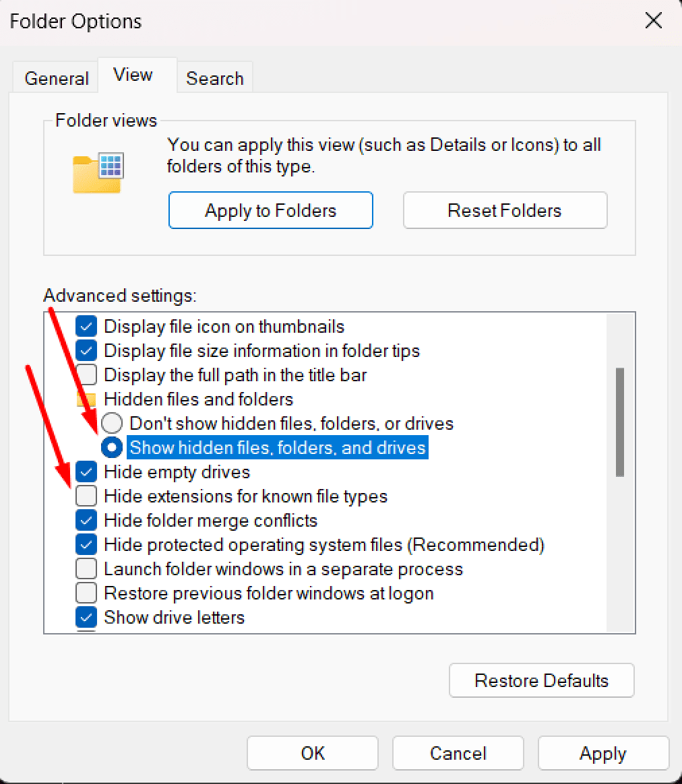Check Restore previous folder windows at logon
This screenshot has width=682, height=784.
pyautogui.click(x=86, y=593)
